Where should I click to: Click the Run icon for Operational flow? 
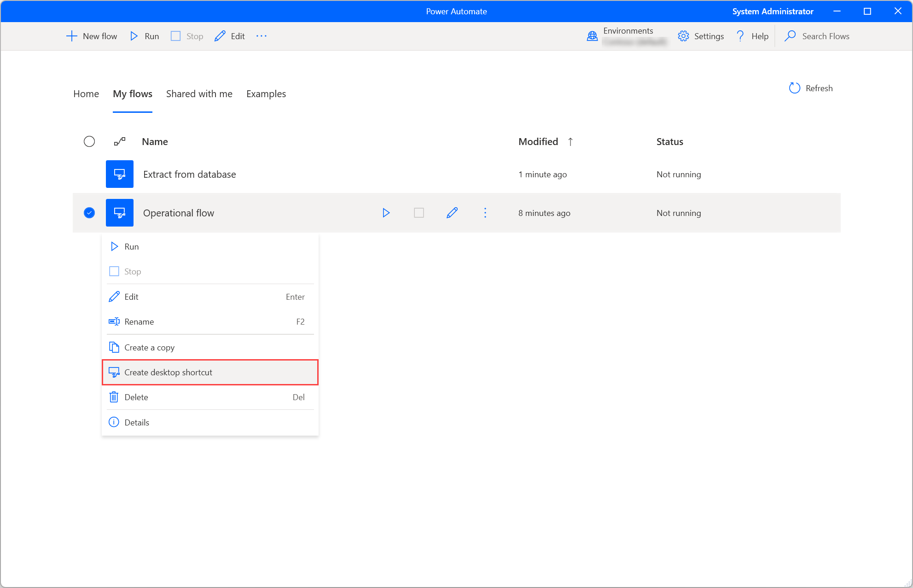coord(387,213)
